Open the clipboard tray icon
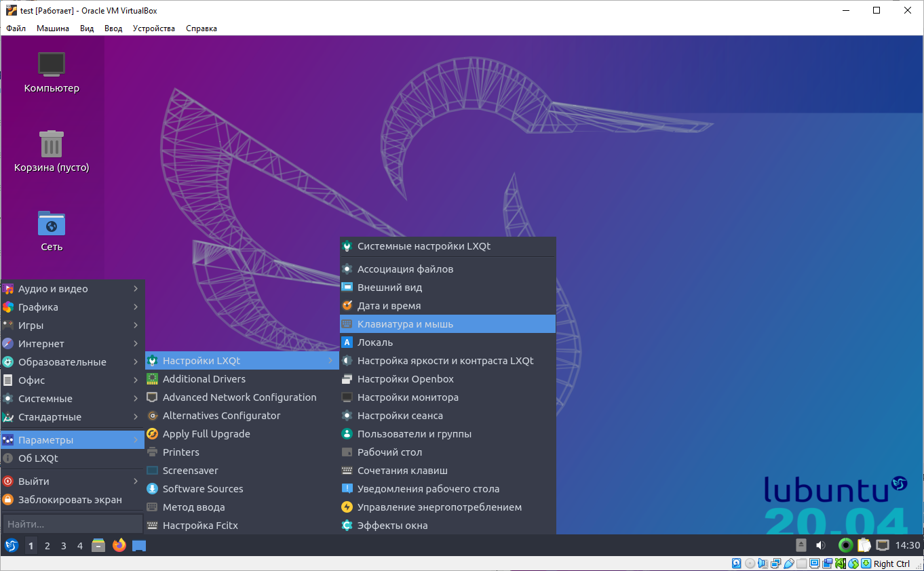 click(864, 545)
